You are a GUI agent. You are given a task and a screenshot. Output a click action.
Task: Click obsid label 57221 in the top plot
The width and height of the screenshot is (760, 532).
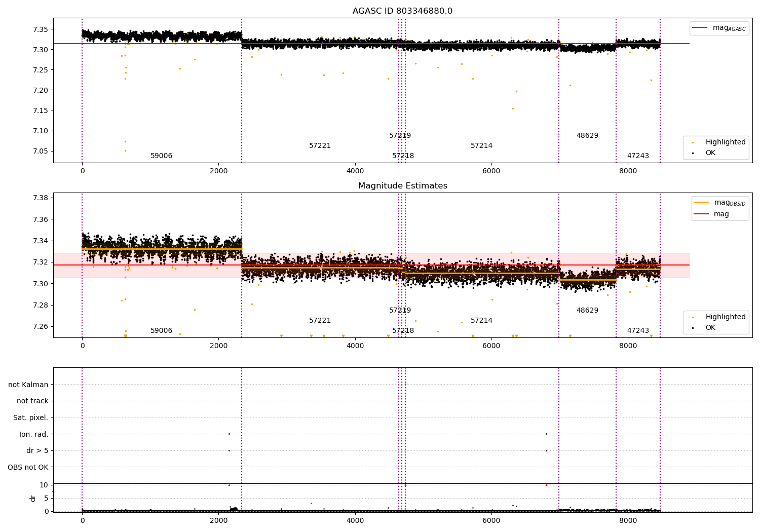click(x=320, y=146)
